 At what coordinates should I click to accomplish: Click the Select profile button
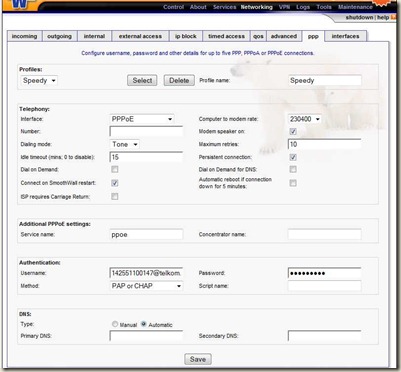[142, 80]
